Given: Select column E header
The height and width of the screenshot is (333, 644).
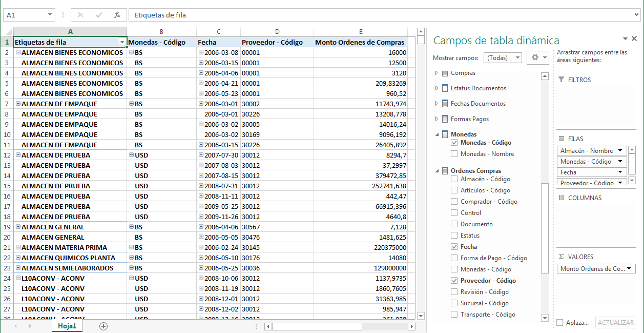Looking at the screenshot, I should [361, 32].
